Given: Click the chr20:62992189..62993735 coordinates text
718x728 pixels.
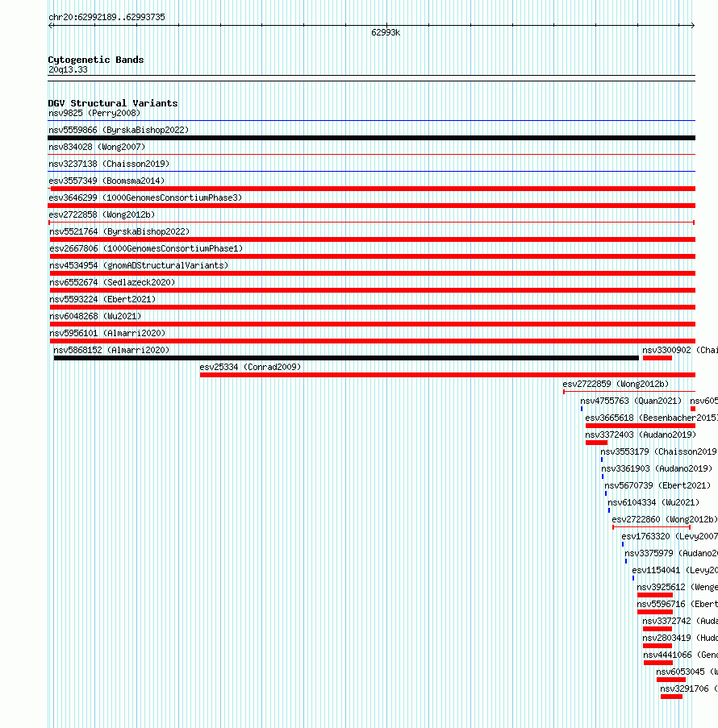Looking at the screenshot, I should pos(106,17).
